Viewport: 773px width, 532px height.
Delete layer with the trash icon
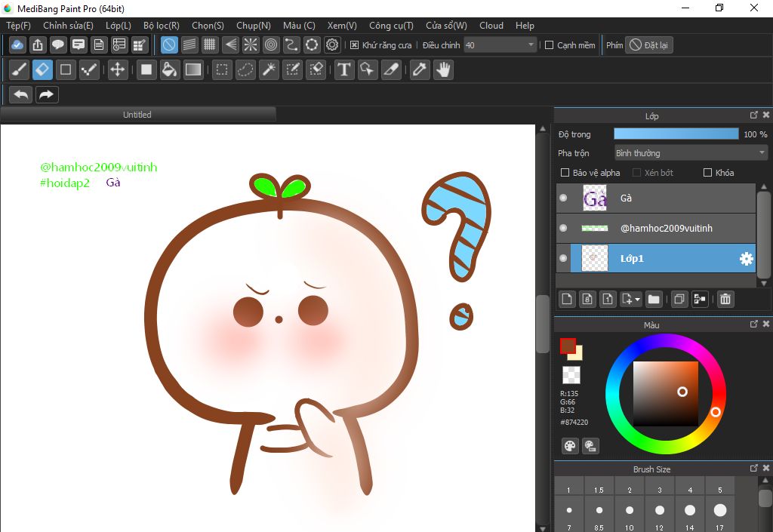(x=725, y=299)
